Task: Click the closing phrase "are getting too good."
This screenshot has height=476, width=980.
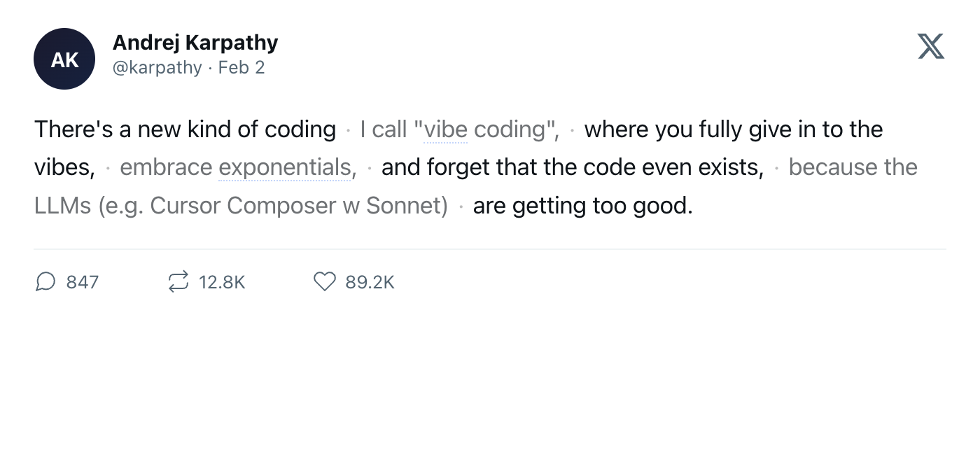Action: click(x=582, y=206)
